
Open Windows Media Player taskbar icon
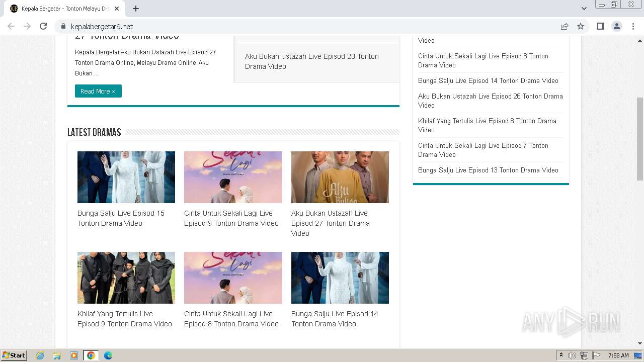(x=74, y=355)
